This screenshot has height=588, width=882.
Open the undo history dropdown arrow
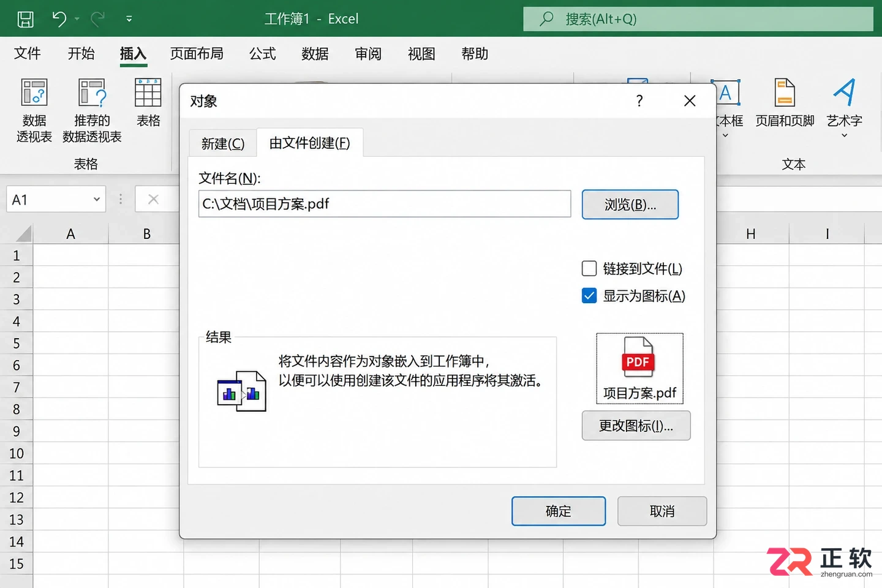[77, 19]
